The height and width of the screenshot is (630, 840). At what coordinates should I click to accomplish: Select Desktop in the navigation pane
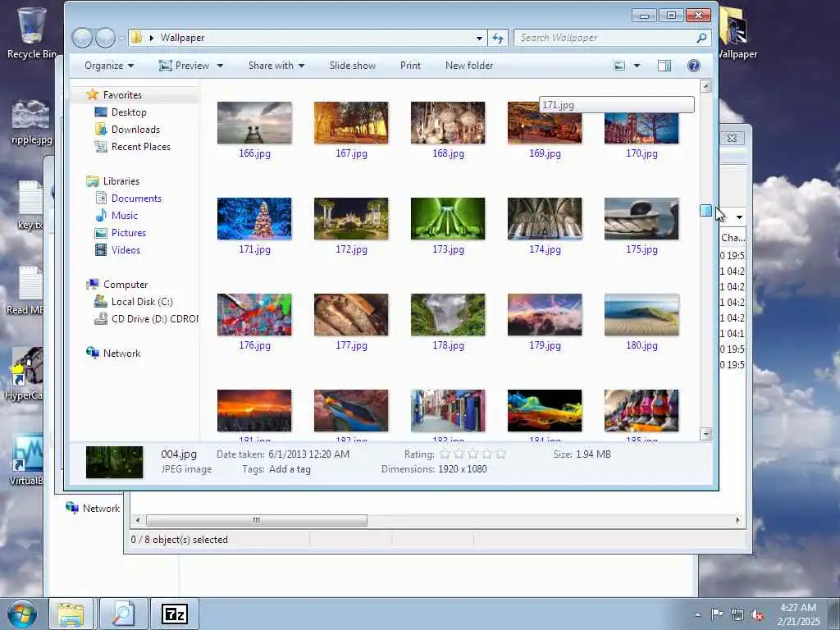pos(129,112)
